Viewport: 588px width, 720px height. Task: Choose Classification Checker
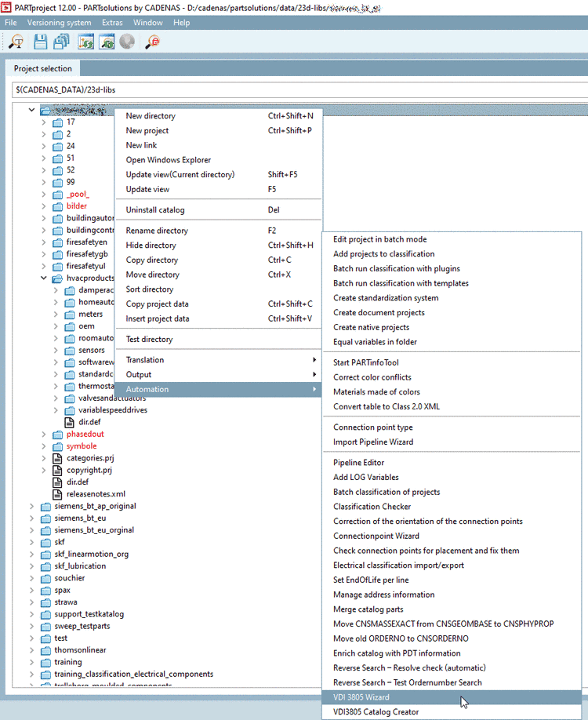click(452, 507)
